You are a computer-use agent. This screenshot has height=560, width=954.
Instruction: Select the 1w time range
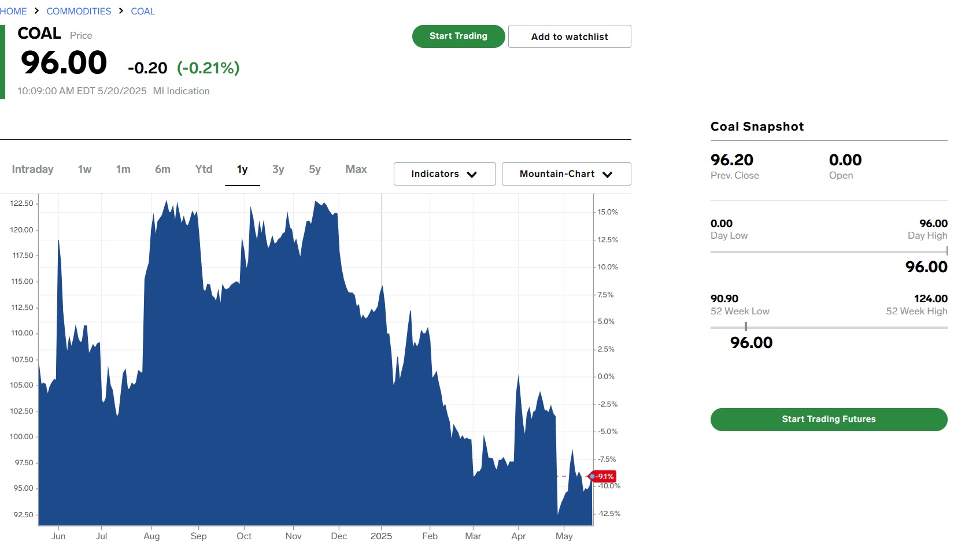click(85, 169)
